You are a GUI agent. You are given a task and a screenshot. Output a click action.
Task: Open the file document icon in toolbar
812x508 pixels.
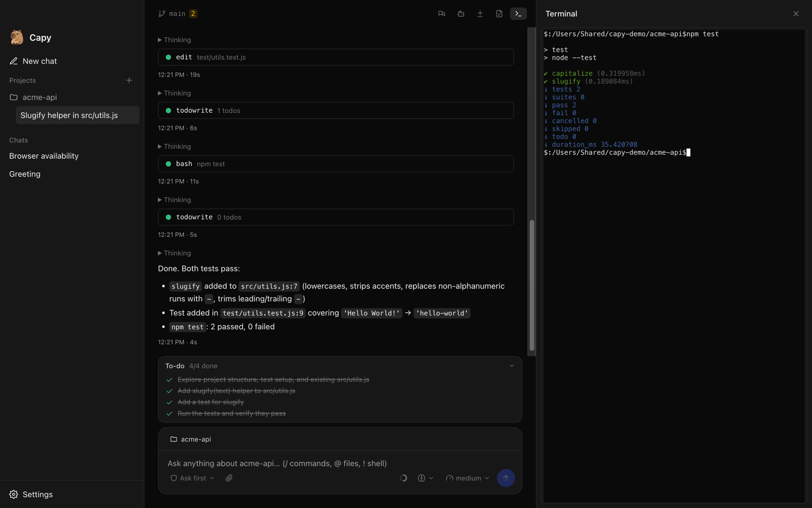click(x=499, y=14)
